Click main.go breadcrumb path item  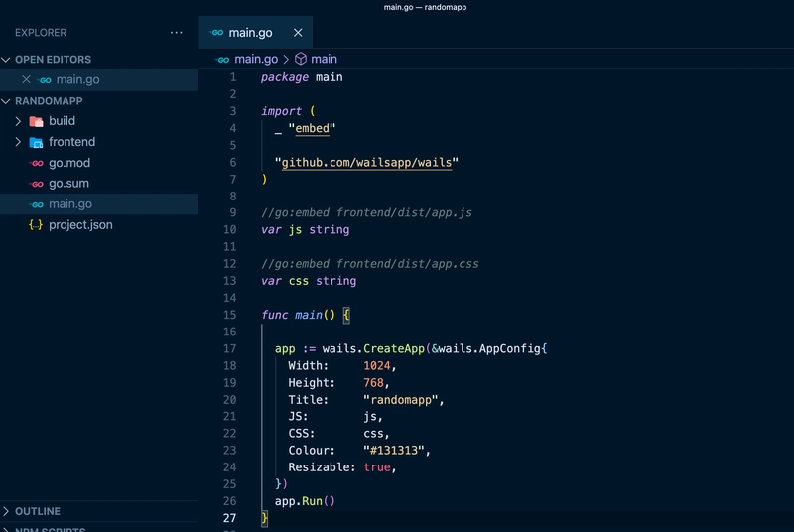pos(256,59)
